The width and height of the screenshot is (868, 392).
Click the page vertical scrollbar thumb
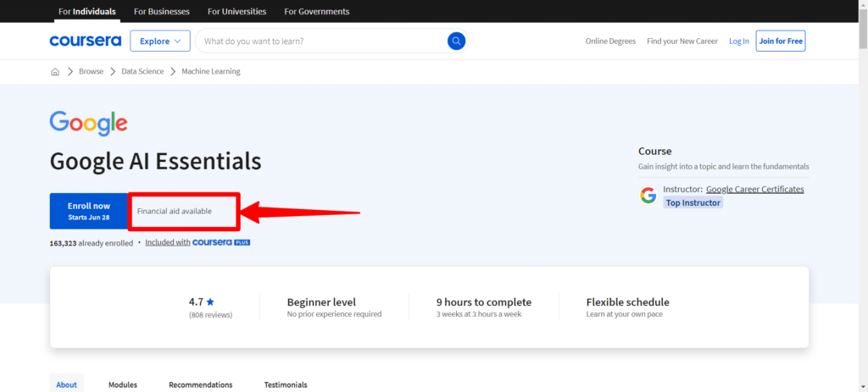click(x=863, y=30)
